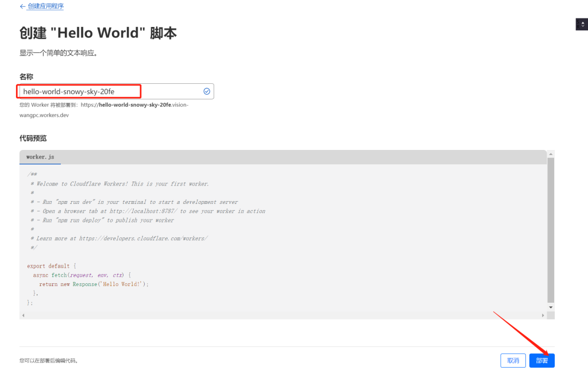The image size is (588, 378).
Task: Click the back arrow before 创建应用程序
Action: [22, 6]
